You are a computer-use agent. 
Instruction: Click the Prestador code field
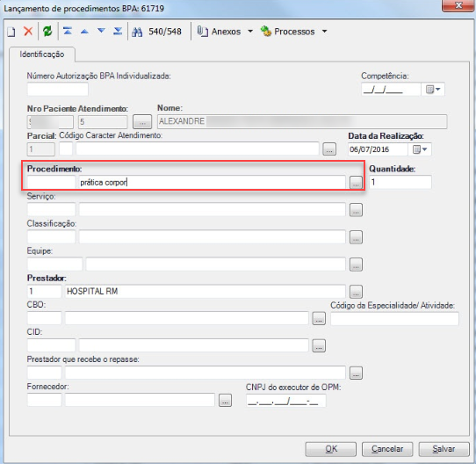44,291
